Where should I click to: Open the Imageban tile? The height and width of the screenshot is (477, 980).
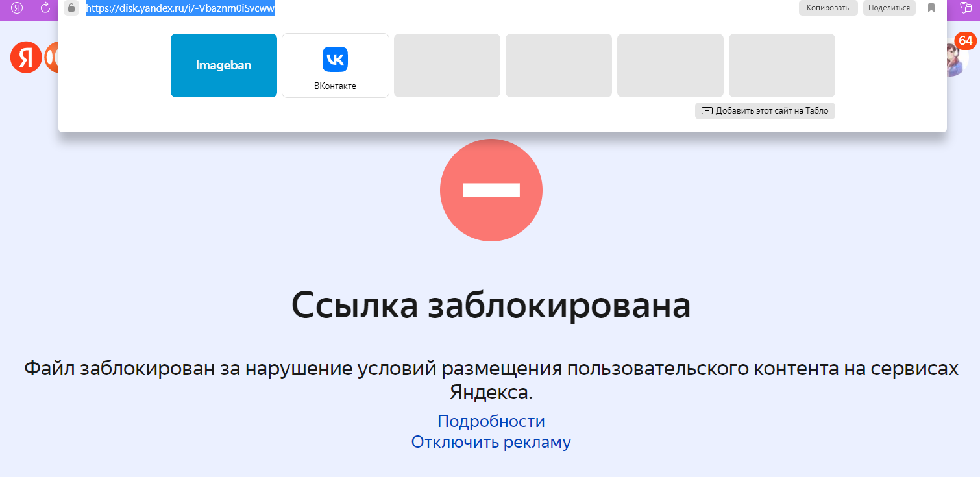coord(224,66)
